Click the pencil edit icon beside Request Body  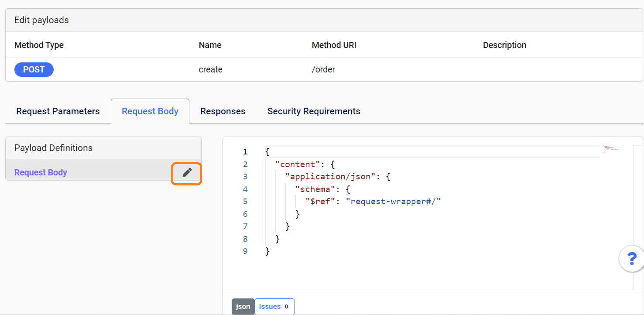click(x=187, y=173)
